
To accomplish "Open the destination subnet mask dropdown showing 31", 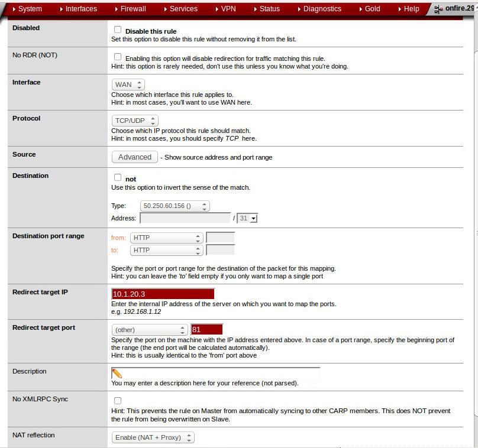I will [x=247, y=218].
